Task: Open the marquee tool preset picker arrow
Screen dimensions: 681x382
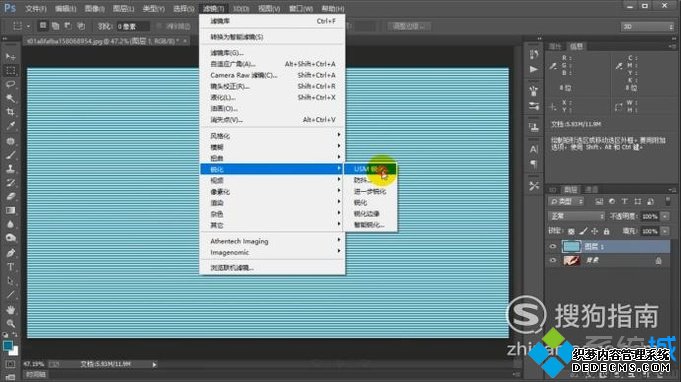Action: click(29, 26)
